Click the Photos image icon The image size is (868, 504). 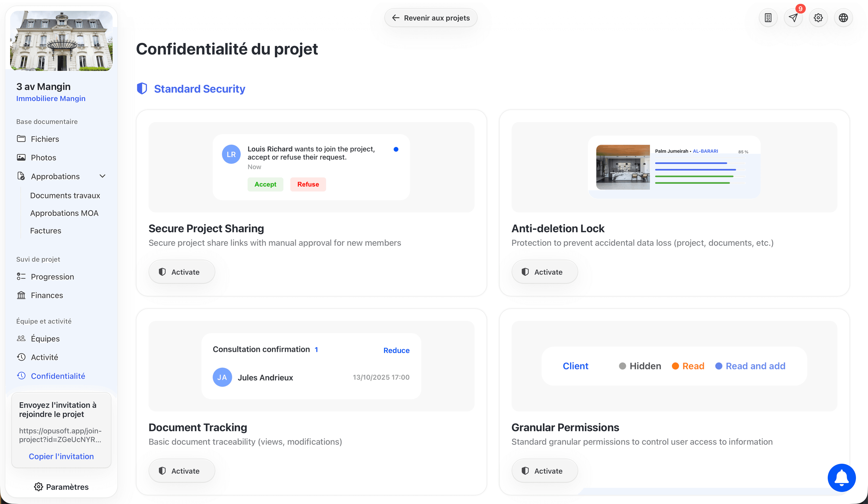[x=21, y=157]
